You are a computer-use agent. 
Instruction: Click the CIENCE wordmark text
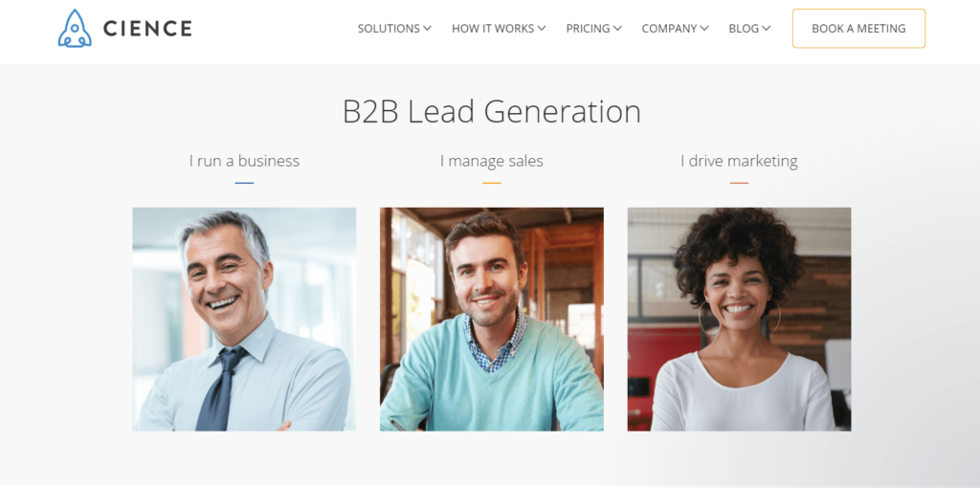tap(147, 28)
